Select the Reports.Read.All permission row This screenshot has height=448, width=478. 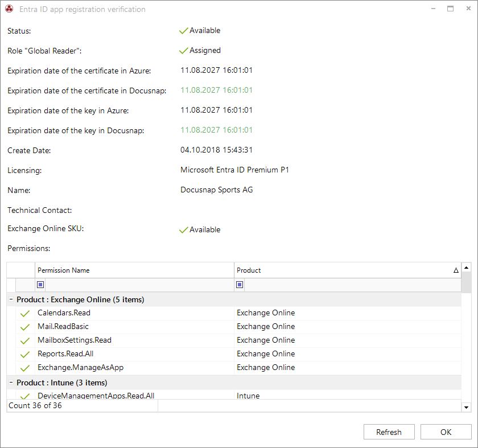coord(238,355)
